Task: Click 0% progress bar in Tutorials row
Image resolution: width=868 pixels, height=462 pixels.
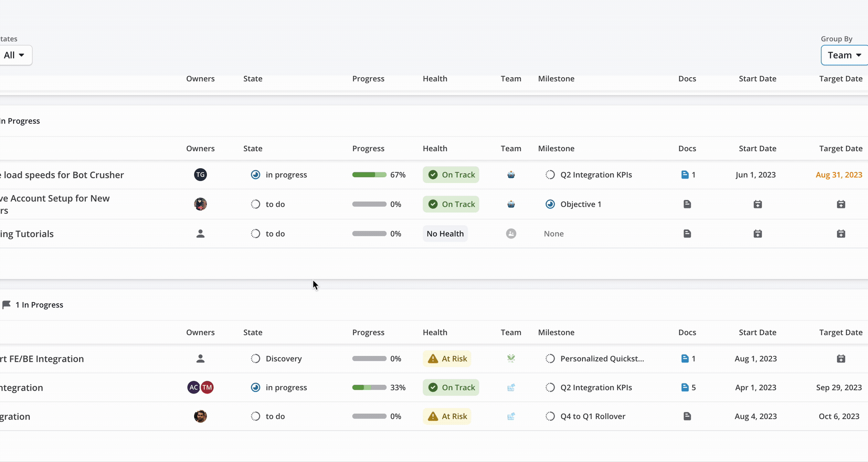Action: pos(369,234)
